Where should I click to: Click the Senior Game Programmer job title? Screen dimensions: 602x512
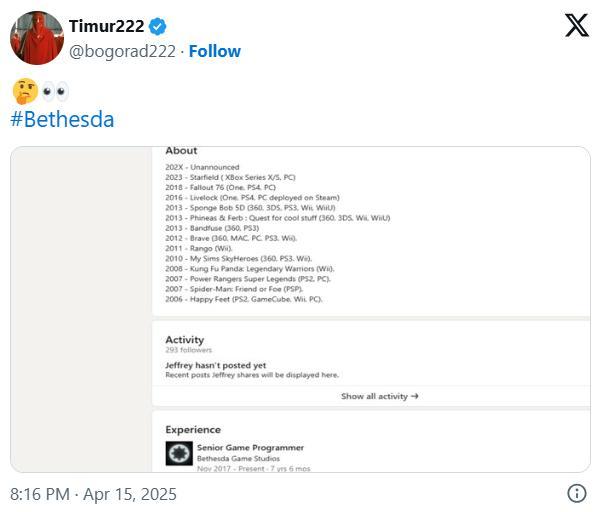click(x=250, y=448)
